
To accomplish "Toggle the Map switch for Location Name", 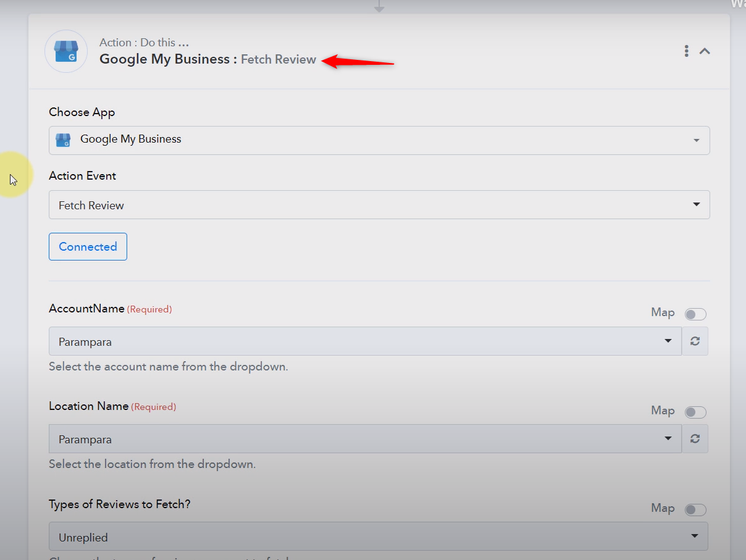I will pyautogui.click(x=695, y=412).
